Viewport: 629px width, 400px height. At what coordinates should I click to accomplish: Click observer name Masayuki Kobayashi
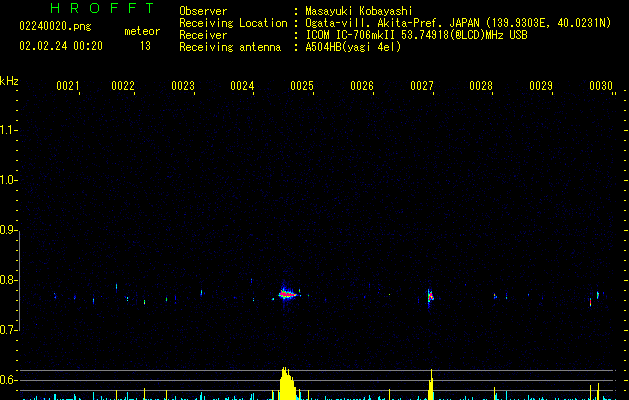359,11
